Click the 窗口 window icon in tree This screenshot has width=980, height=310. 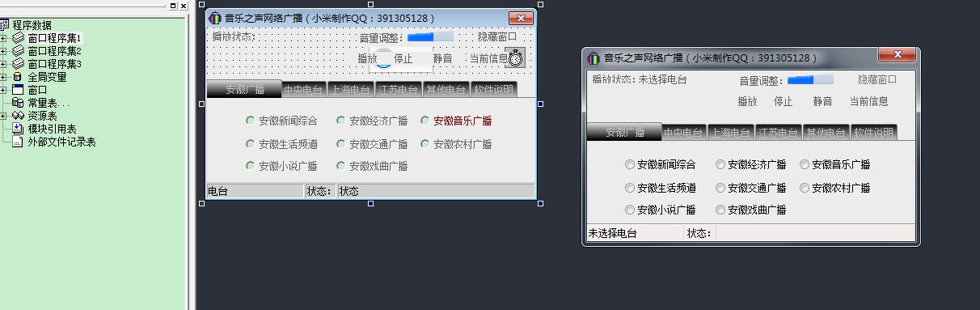19,90
